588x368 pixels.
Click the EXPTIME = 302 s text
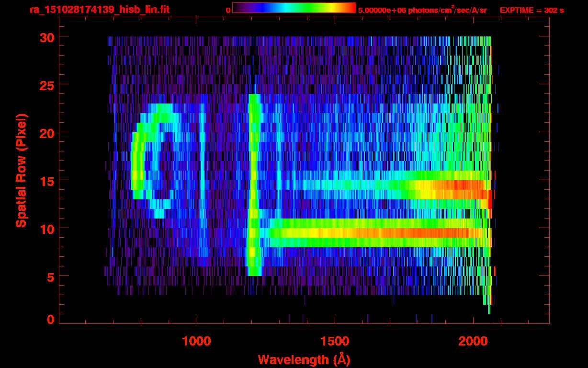click(531, 10)
